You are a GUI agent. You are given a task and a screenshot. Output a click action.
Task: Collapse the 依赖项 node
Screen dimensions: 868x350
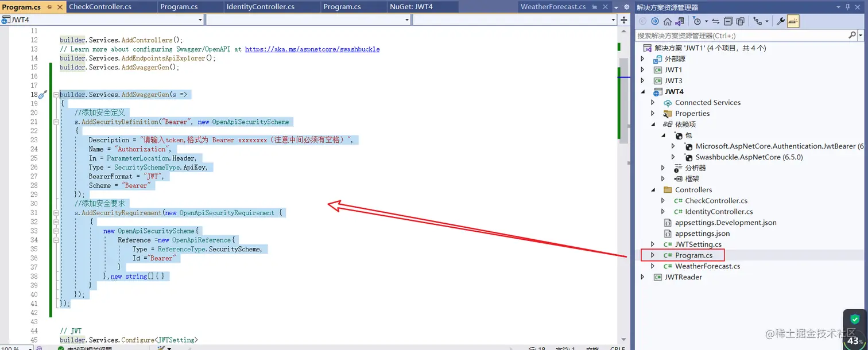[x=653, y=124]
